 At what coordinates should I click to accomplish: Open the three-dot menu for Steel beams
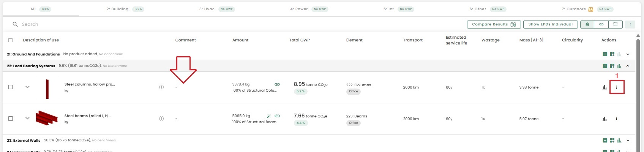pos(616,119)
